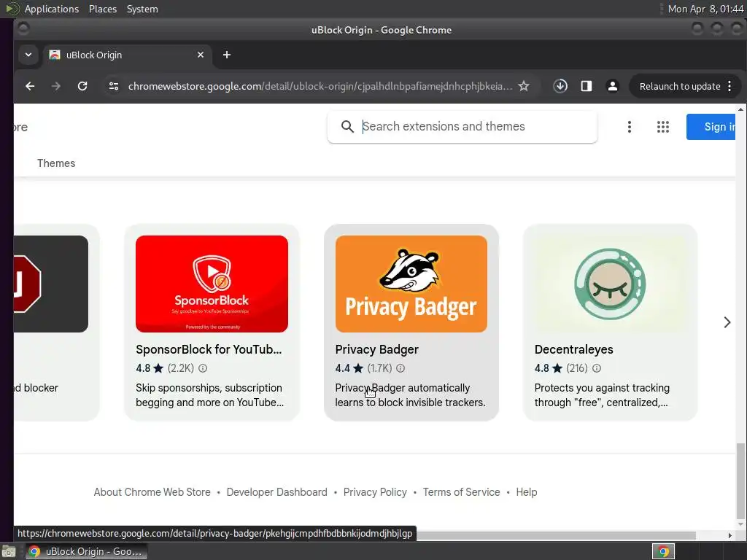The image size is (747, 560).
Task: Click the show desktop icon in taskbar
Action: (8, 551)
